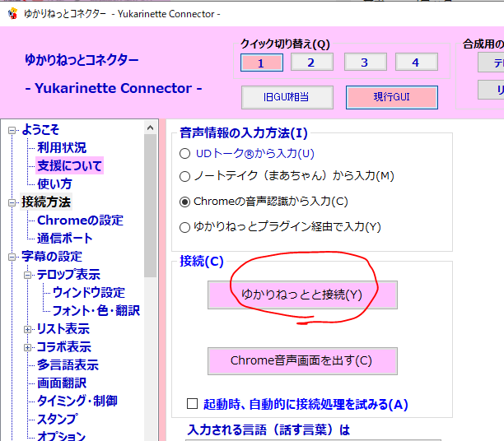Select quick switch preset 4
504x441 pixels.
pyautogui.click(x=416, y=62)
